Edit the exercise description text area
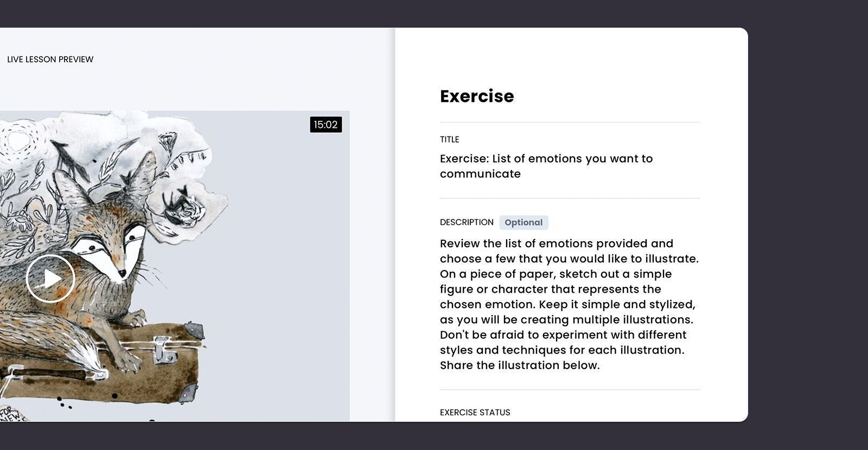 pyautogui.click(x=570, y=304)
